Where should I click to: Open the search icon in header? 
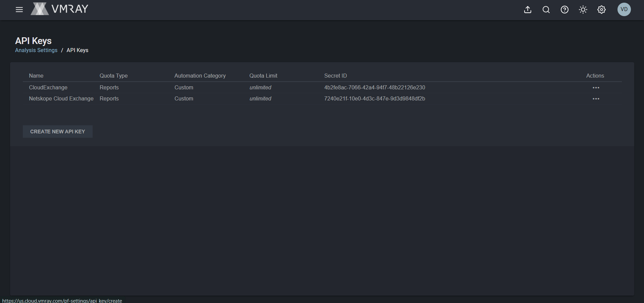(546, 9)
